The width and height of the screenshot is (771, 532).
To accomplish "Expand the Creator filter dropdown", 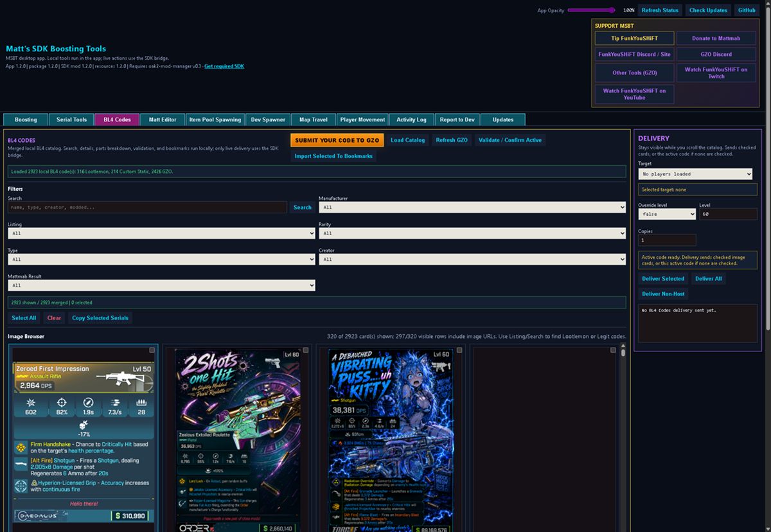I will (472, 260).
